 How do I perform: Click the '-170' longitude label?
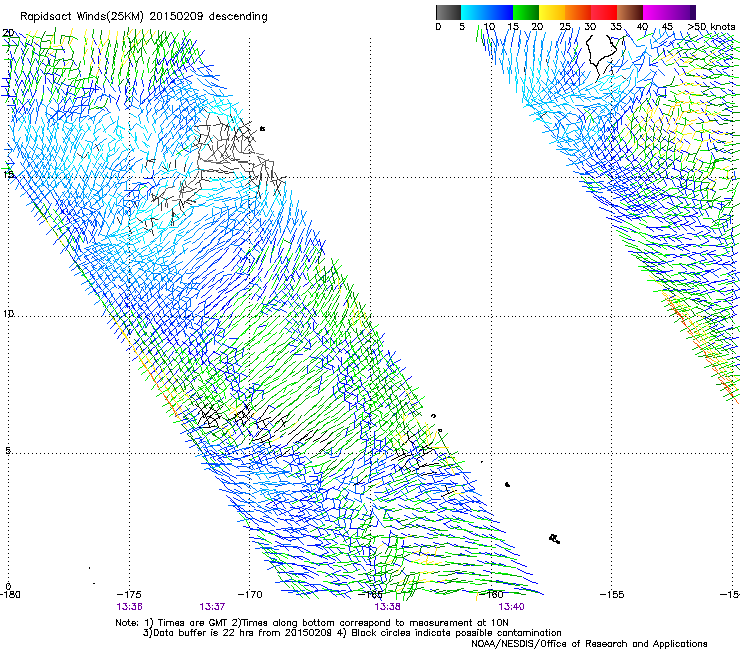click(250, 595)
